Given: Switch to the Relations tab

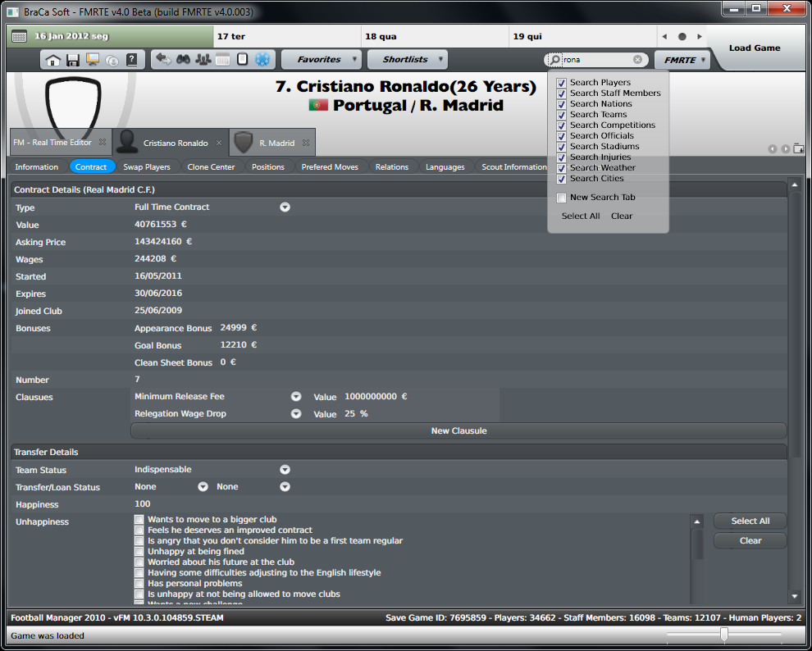Looking at the screenshot, I should (392, 166).
